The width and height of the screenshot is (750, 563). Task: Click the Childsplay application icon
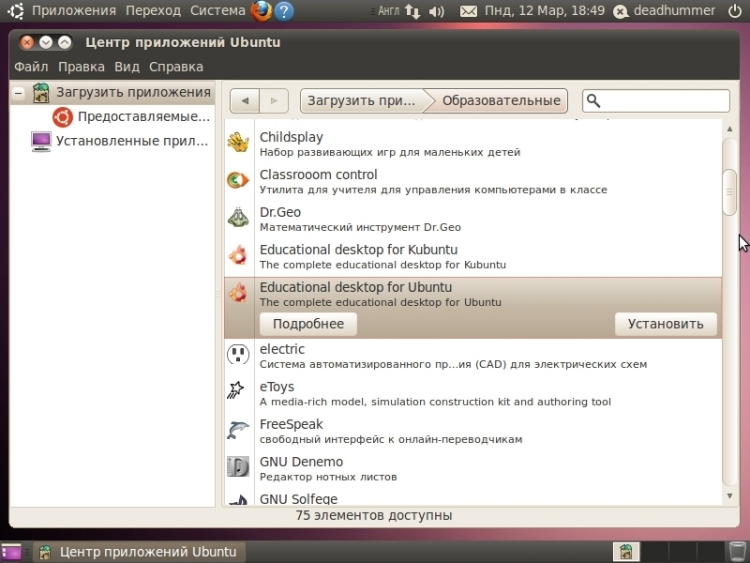pyautogui.click(x=238, y=143)
